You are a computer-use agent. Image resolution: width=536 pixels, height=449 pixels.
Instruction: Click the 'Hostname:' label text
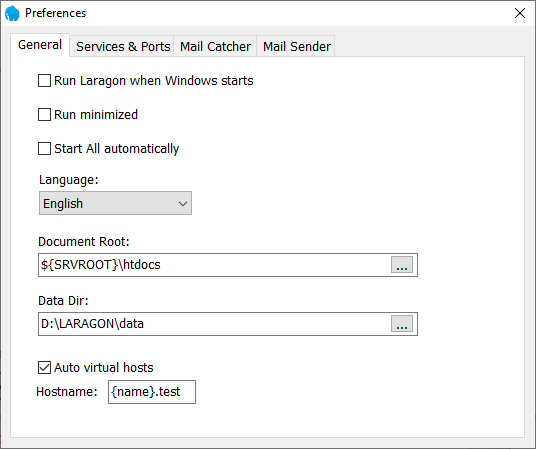(x=67, y=392)
